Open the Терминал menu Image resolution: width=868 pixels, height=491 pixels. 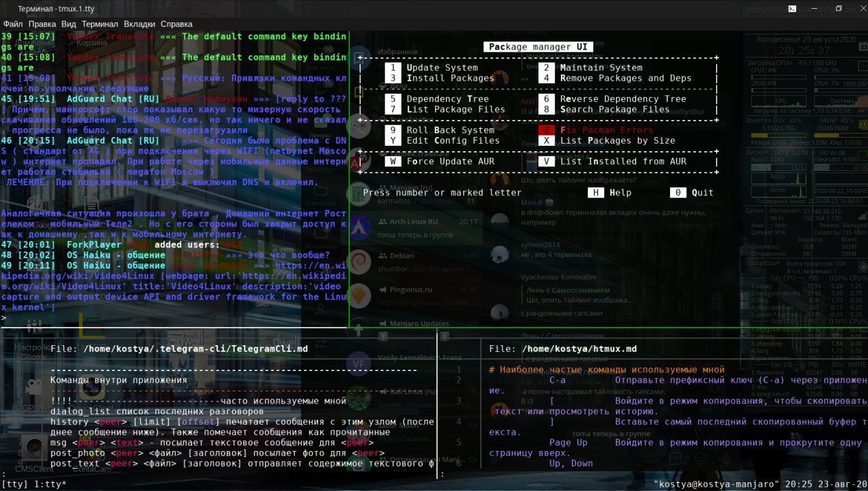(x=100, y=24)
